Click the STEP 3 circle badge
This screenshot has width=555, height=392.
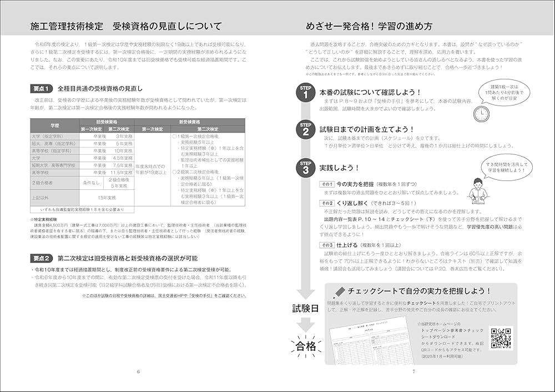pos(305,168)
